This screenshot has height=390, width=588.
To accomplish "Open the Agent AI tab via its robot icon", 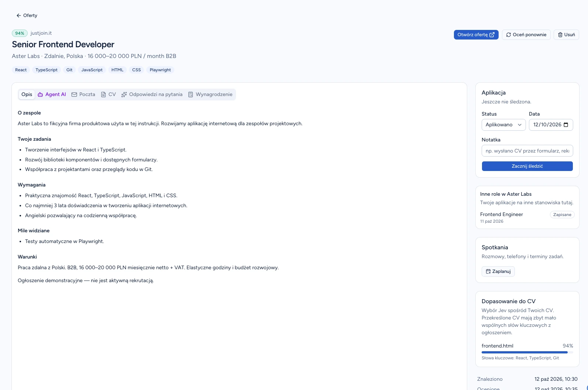I will (40, 95).
